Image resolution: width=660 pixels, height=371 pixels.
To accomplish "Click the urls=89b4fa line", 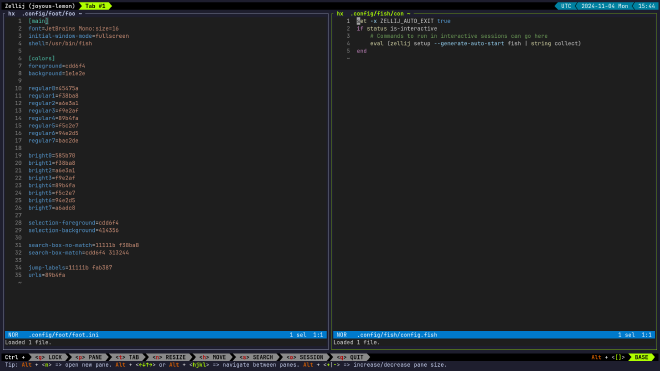I will click(47, 275).
